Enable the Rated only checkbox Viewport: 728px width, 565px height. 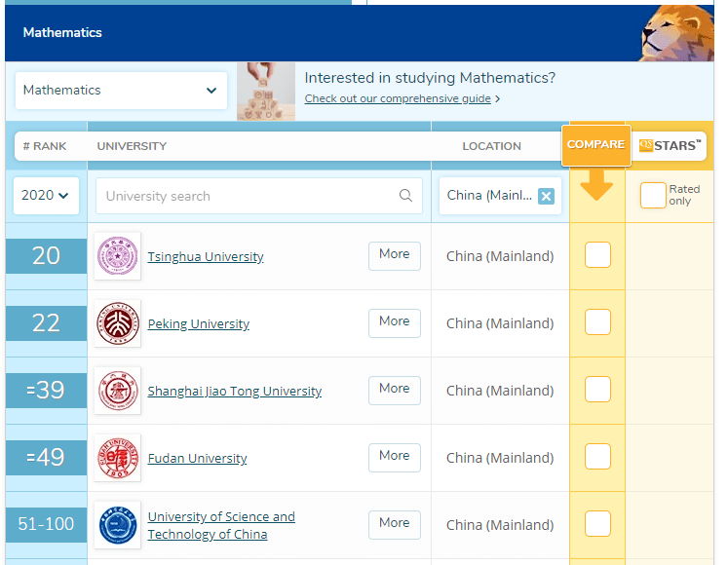click(x=653, y=195)
